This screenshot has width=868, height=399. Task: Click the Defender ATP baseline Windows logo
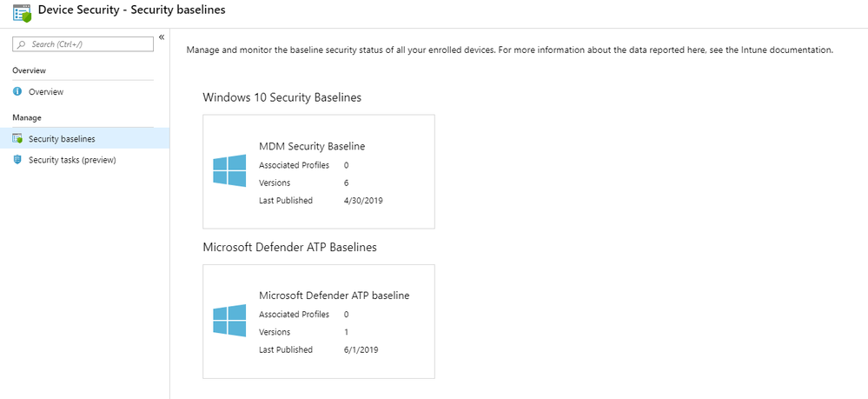coord(229,320)
